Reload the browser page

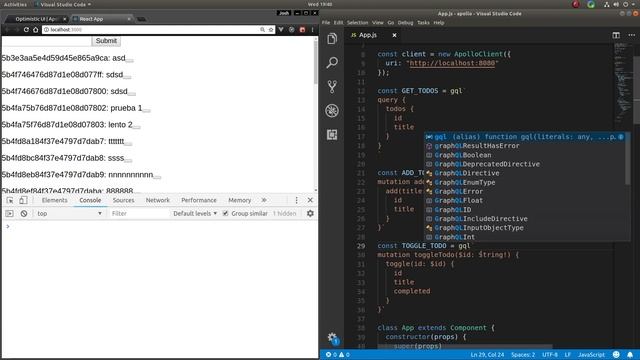26,30
